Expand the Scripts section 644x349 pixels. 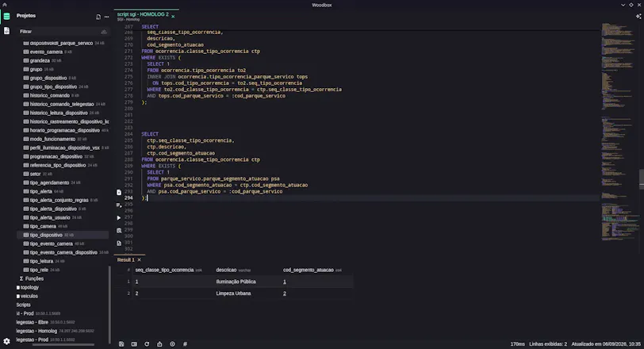tap(24, 305)
